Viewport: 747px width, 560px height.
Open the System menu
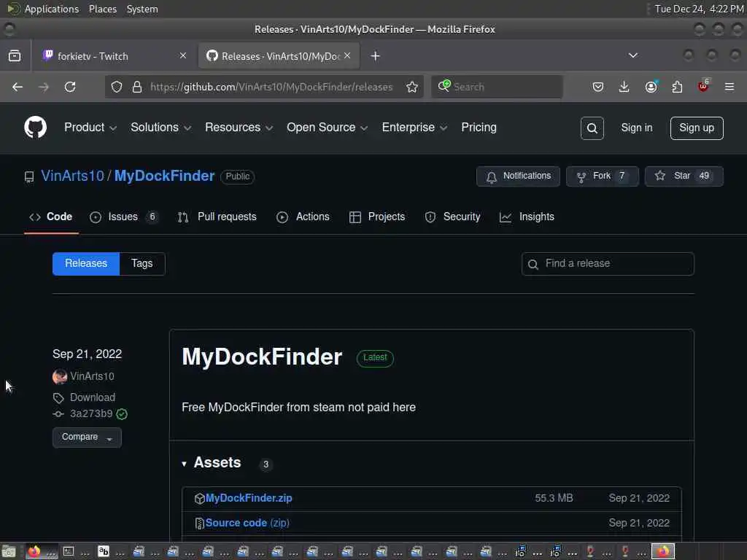point(142,9)
